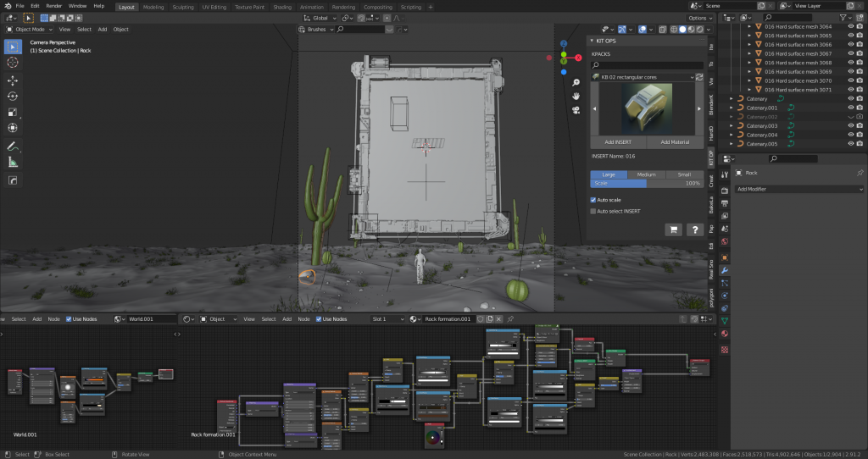Click the viewport zoom magnifier icon
The height and width of the screenshot is (459, 868).
[576, 82]
